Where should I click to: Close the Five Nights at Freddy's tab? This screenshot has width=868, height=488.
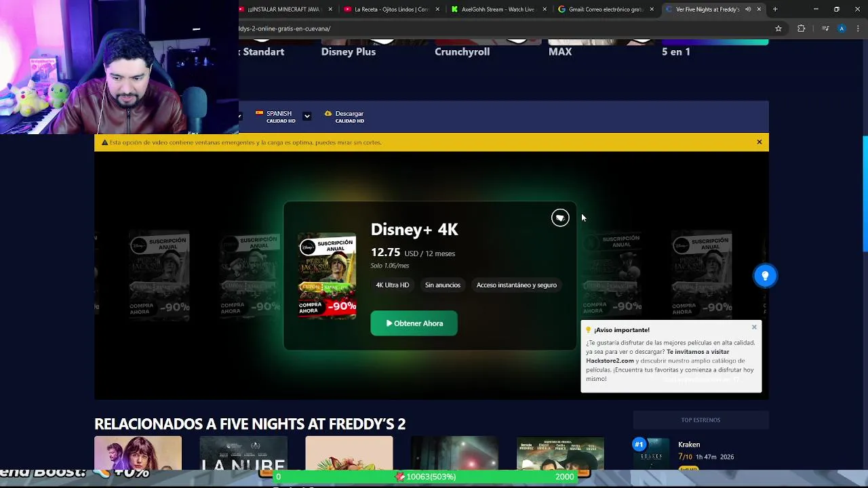point(759,9)
